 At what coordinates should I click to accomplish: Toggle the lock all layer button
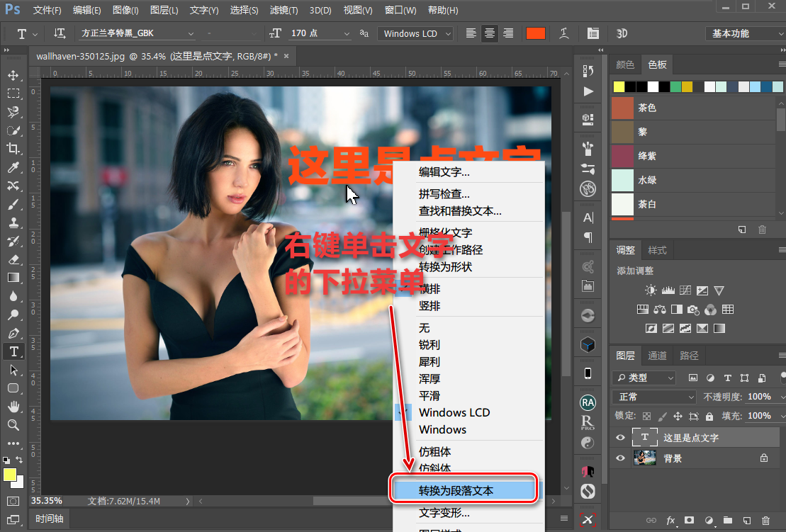(710, 416)
